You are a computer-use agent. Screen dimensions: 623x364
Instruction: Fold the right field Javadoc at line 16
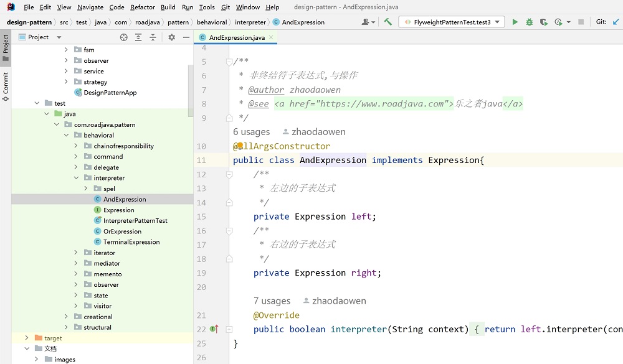coord(229,231)
